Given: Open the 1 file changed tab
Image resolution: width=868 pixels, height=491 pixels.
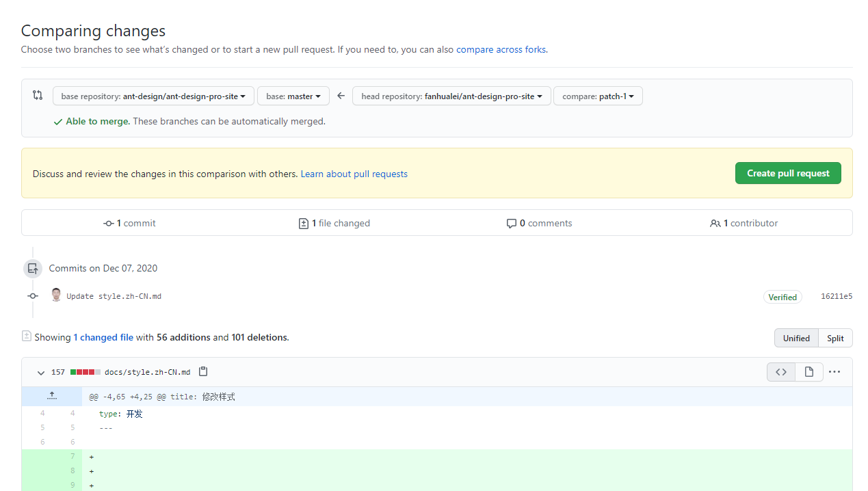Looking at the screenshot, I should 334,223.
